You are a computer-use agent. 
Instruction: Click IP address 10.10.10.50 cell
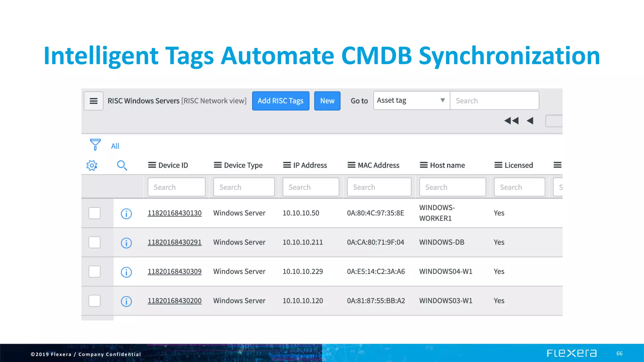(301, 213)
